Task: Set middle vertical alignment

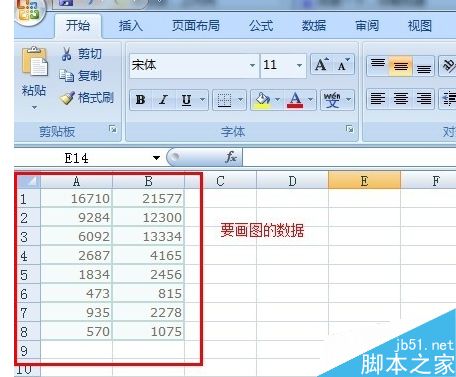Action: tap(401, 66)
